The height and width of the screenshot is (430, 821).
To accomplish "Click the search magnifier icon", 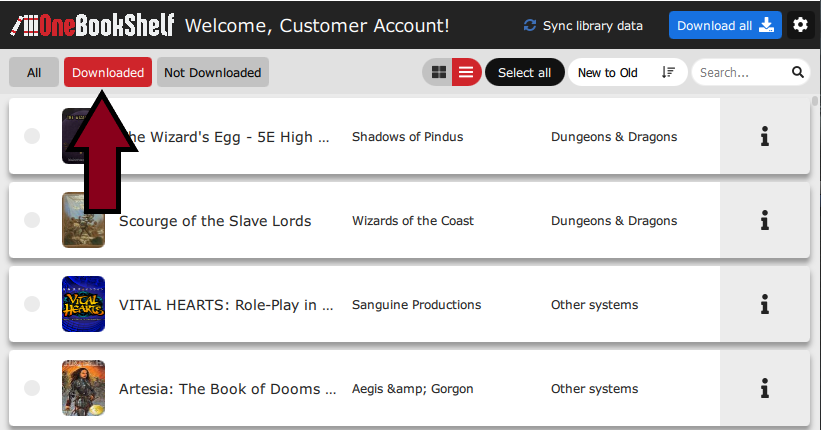I will (798, 72).
